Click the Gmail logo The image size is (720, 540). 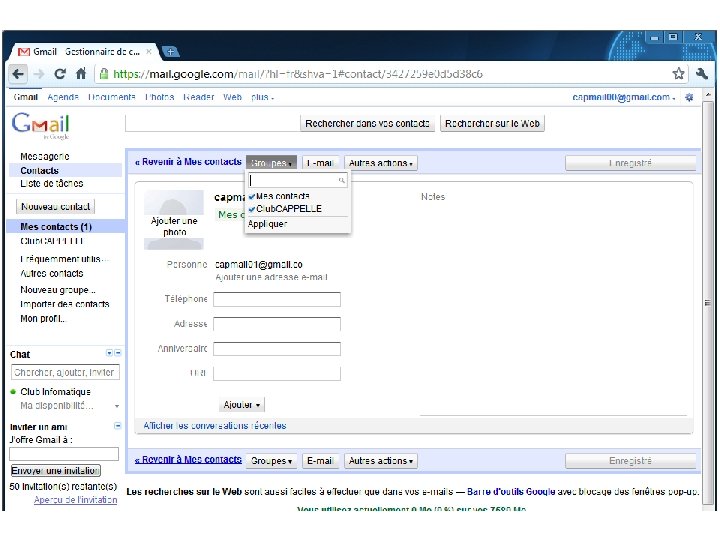(x=40, y=125)
